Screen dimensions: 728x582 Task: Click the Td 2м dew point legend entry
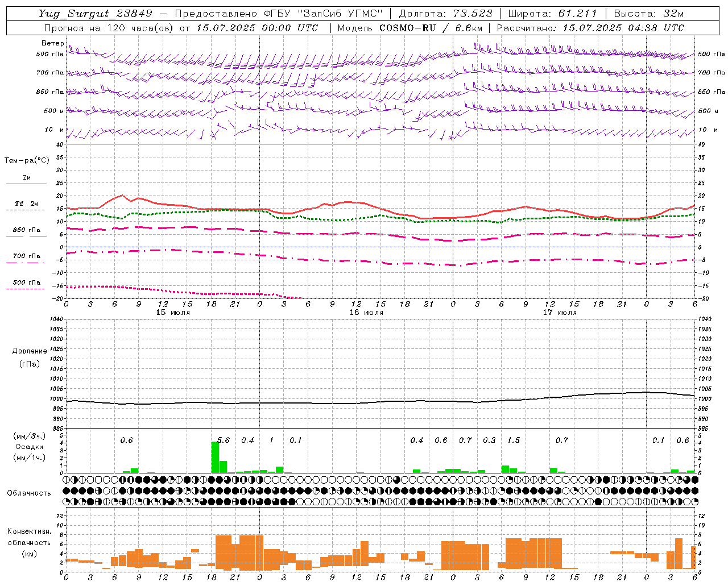pos(27,203)
